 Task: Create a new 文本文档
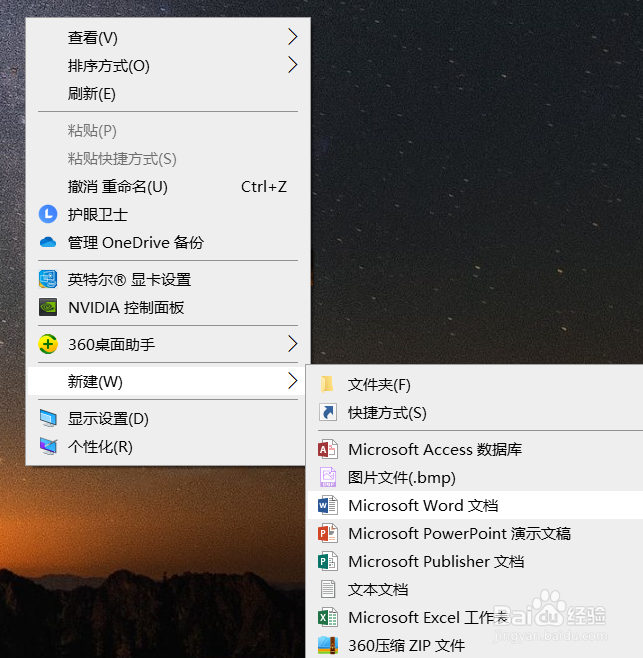[x=476, y=590]
